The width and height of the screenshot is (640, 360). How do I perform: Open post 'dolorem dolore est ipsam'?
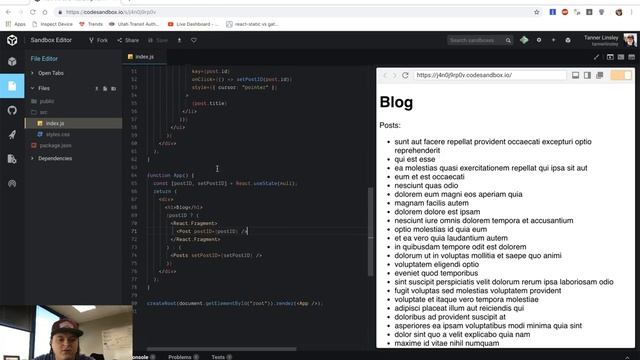click(437, 212)
